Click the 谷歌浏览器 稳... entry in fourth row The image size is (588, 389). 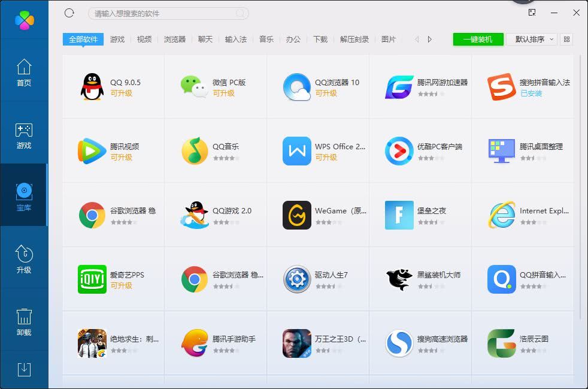tap(216, 279)
